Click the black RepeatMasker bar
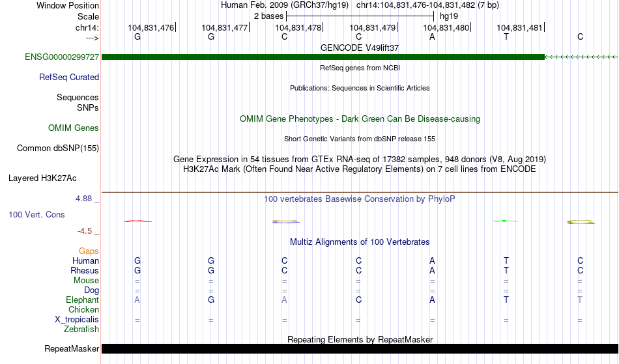 [360, 348]
